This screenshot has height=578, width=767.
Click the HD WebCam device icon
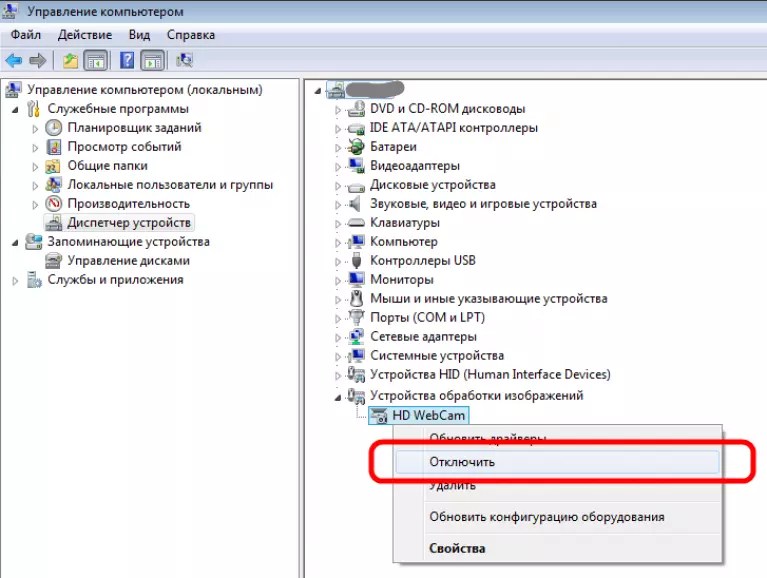coord(379,416)
